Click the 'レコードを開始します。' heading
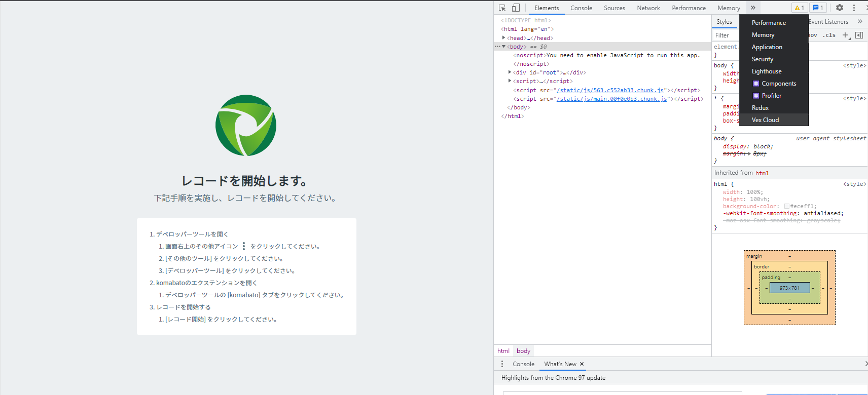Viewport: 868px width, 395px height. point(246,181)
